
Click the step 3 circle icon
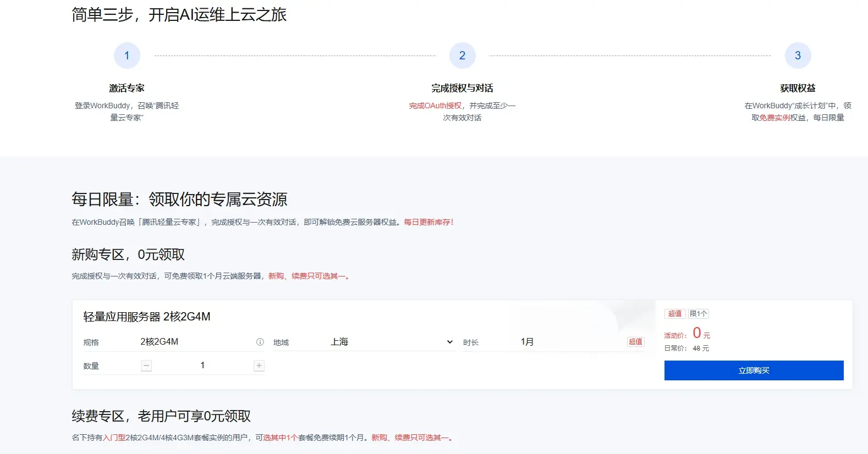pos(798,56)
